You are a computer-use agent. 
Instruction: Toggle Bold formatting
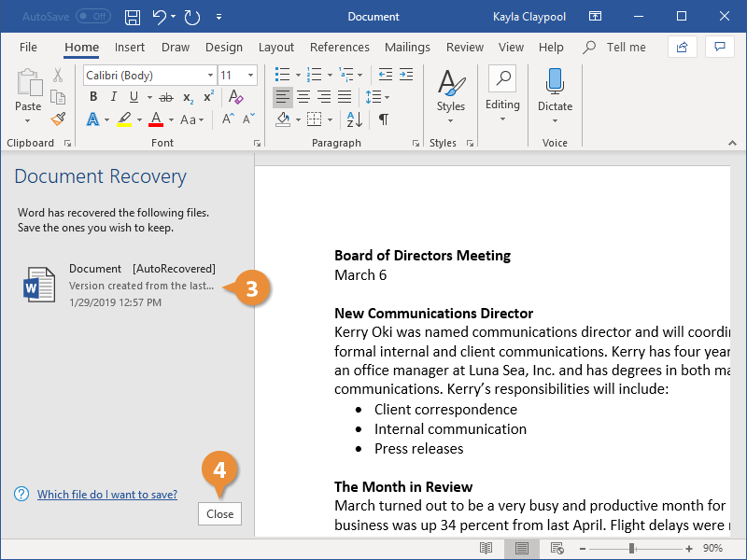pos(93,97)
